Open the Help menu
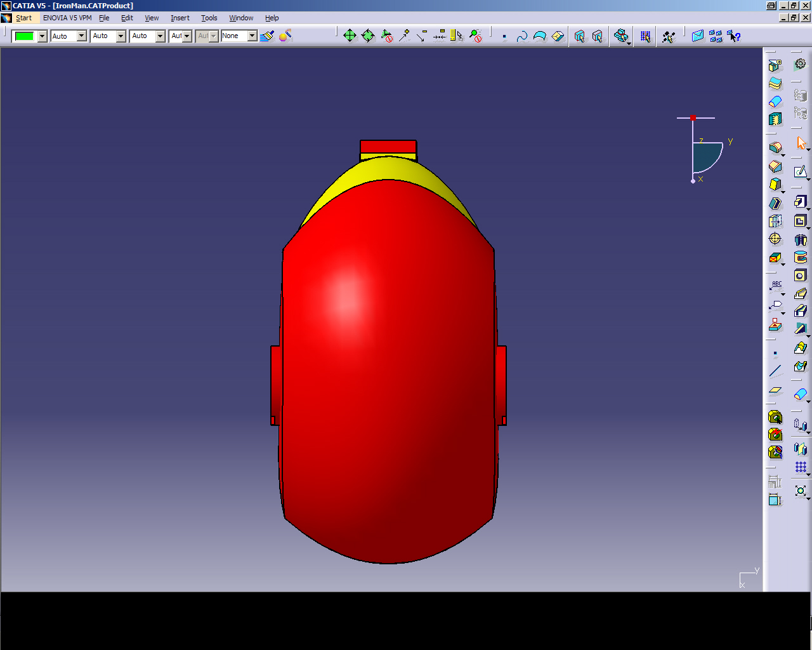The height and width of the screenshot is (650, 812). tap(272, 18)
